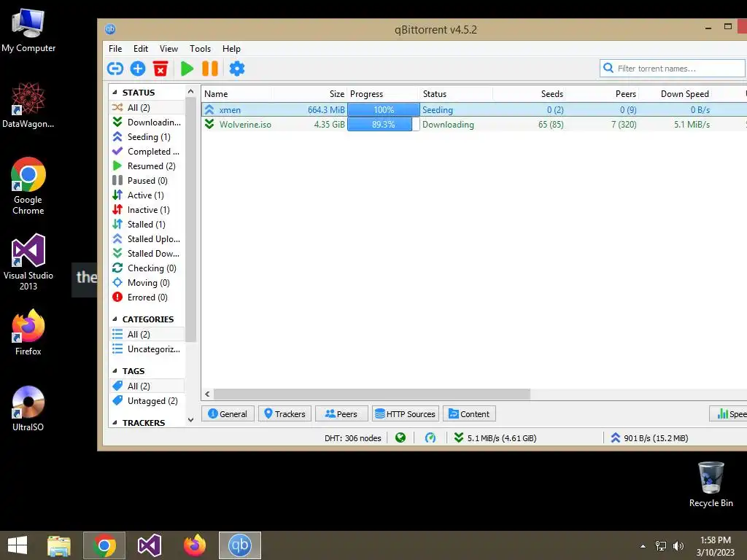
Task: Click sidebar scroll up arrow
Action: coord(190,91)
